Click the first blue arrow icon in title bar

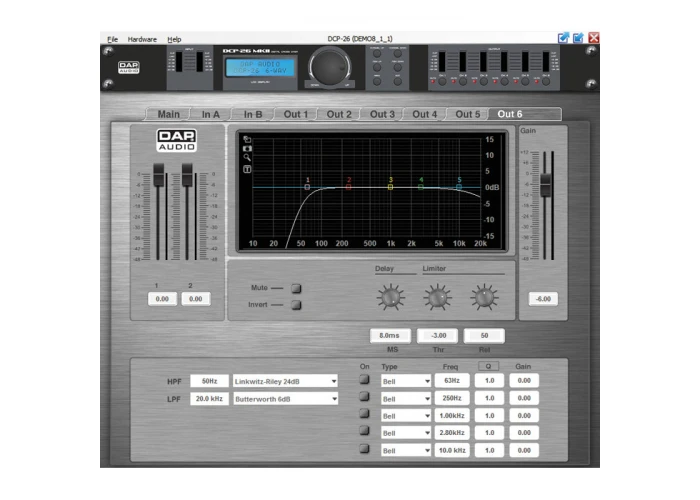tap(564, 38)
